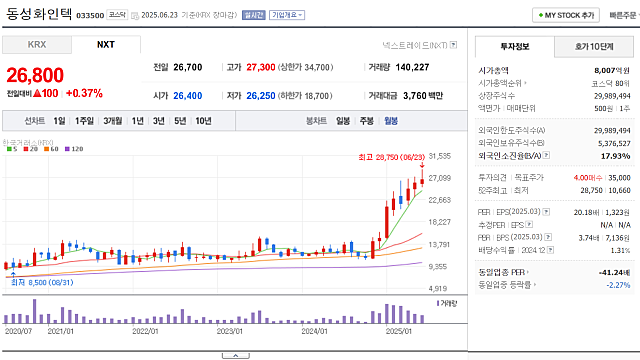Image resolution: width=640 pixels, height=360 pixels.
Task: Click the 2025/01 axis label
Action: [399, 331]
